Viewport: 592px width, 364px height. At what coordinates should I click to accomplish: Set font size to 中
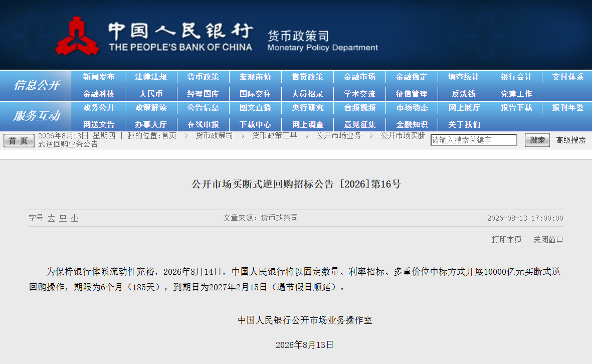tap(63, 218)
